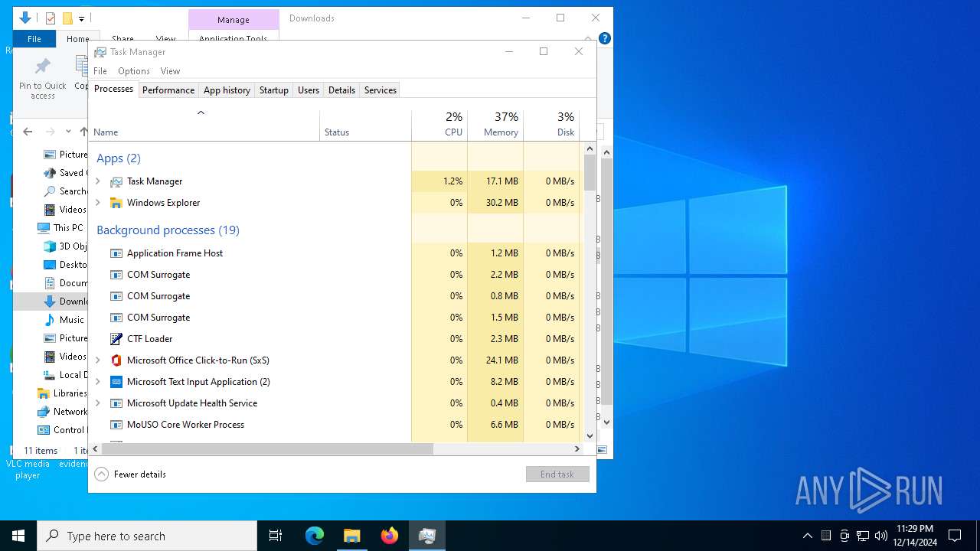The height and width of the screenshot is (551, 980).
Task: Select the Manage ribbon tab in Explorer
Action: pos(234,20)
